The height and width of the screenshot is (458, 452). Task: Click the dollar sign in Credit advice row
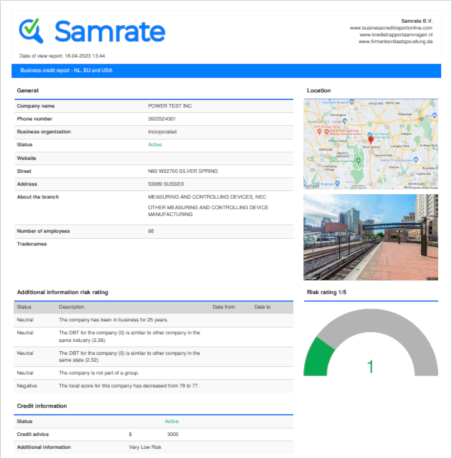tap(130, 434)
